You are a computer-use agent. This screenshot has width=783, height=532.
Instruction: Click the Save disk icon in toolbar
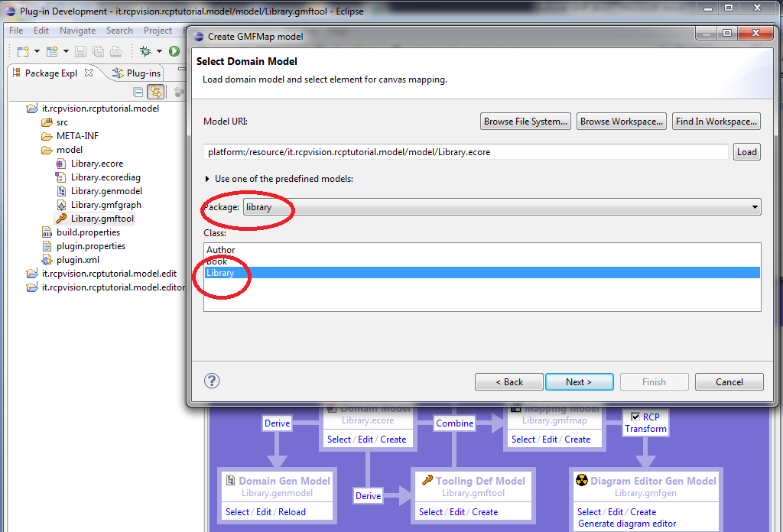(80, 51)
